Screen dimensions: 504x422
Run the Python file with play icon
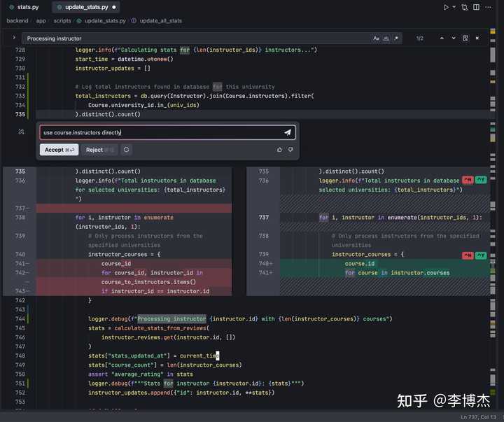coord(446,7)
